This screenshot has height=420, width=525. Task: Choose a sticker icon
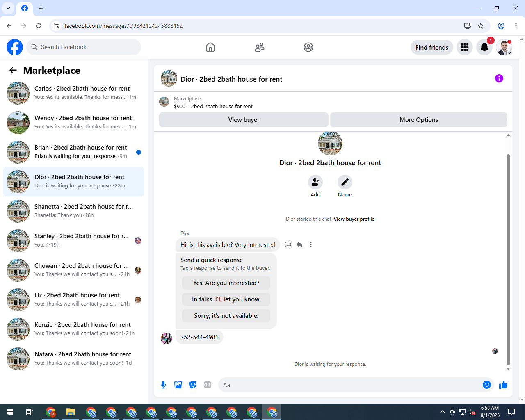pos(193,385)
